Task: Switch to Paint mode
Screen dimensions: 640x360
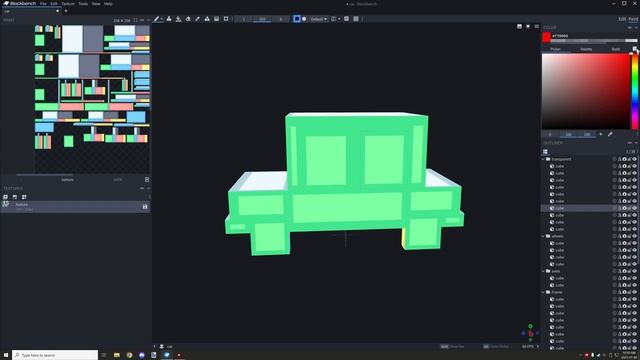Action: click(633, 19)
